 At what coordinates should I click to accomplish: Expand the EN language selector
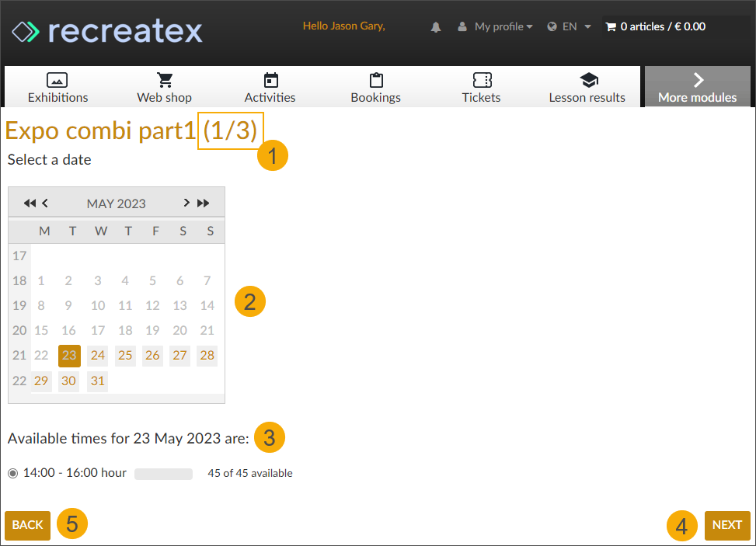[x=569, y=26]
